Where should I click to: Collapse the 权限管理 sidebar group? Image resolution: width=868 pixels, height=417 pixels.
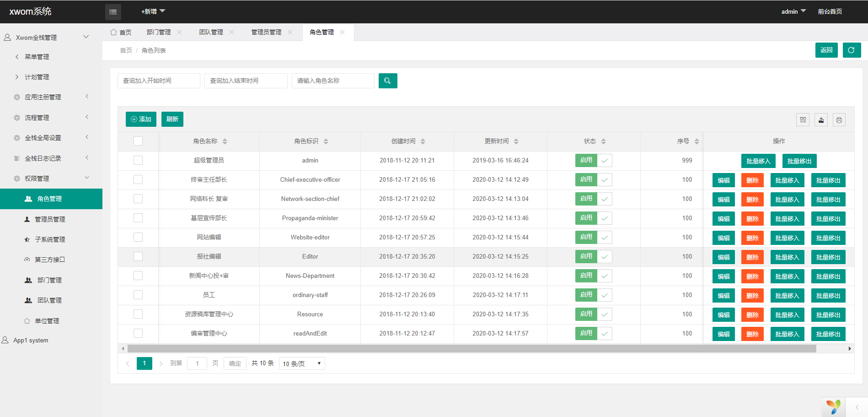click(x=51, y=179)
